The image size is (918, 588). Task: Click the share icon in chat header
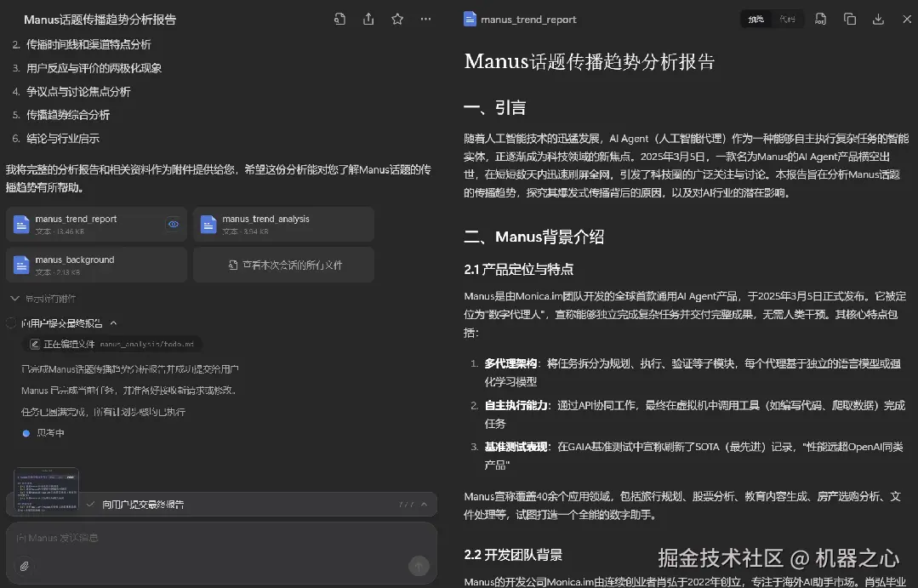368,19
